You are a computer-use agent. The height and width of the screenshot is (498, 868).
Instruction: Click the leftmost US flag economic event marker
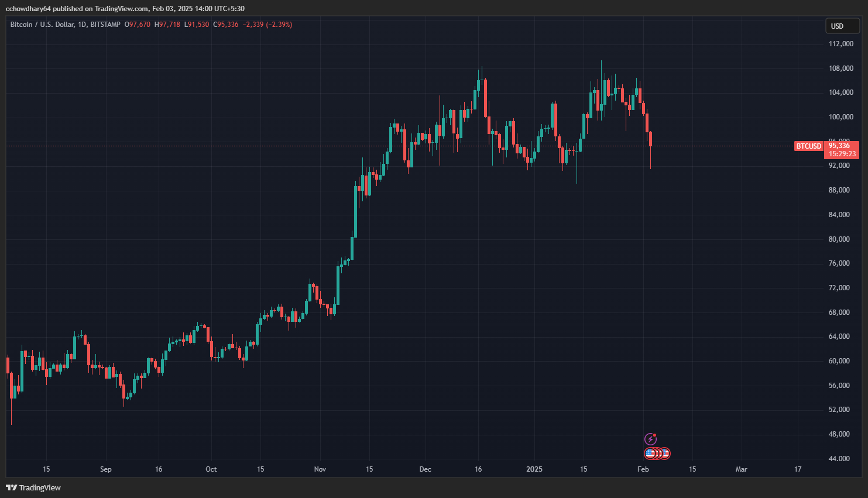tap(650, 454)
